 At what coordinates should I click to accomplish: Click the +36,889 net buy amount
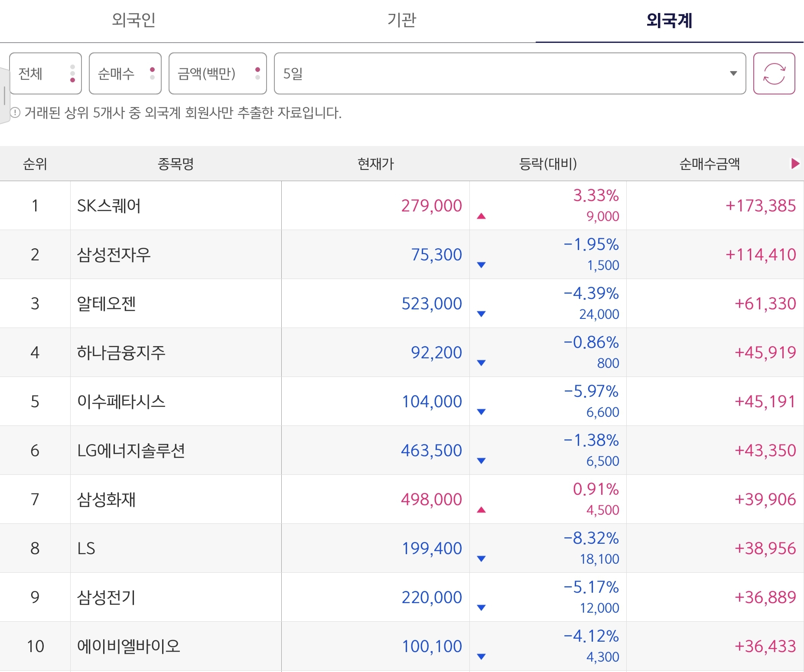click(765, 597)
